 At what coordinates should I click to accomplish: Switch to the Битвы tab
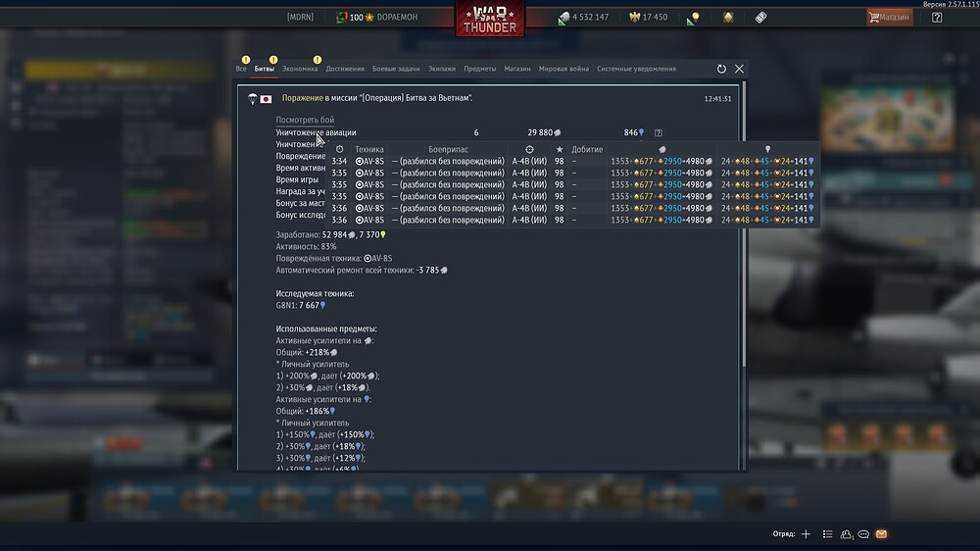[x=265, y=69]
